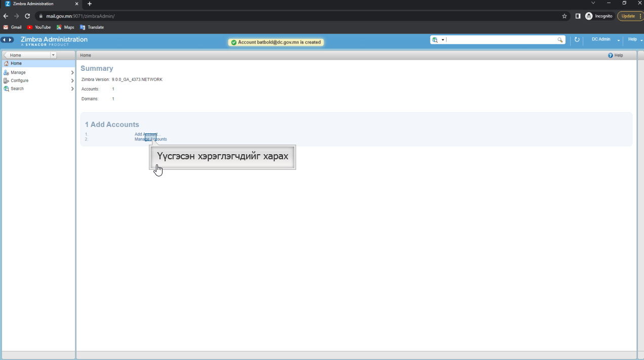Viewport: 644px width, 360px height.
Task: Click the Incognito indicator
Action: pyautogui.click(x=599, y=16)
